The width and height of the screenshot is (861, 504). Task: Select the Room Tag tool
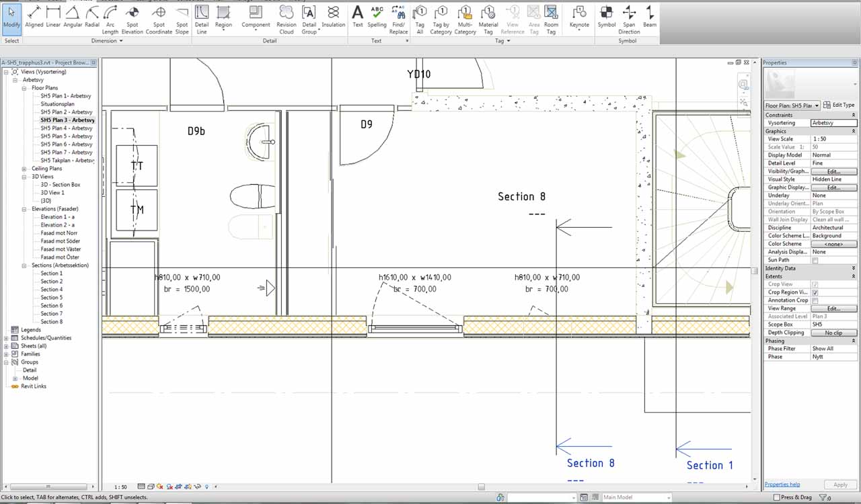551,18
